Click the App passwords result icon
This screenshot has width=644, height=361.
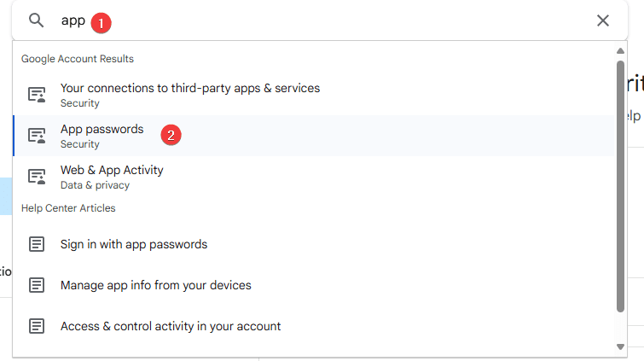pyautogui.click(x=37, y=136)
